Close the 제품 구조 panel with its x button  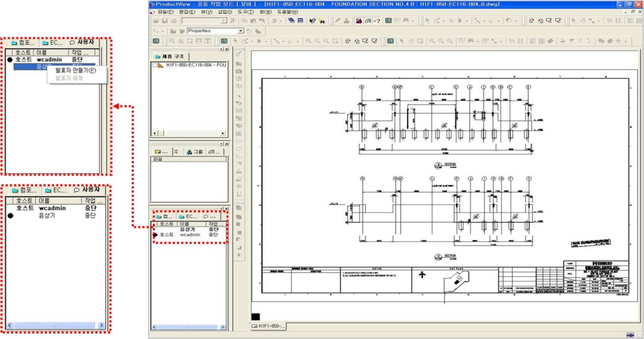226,49
